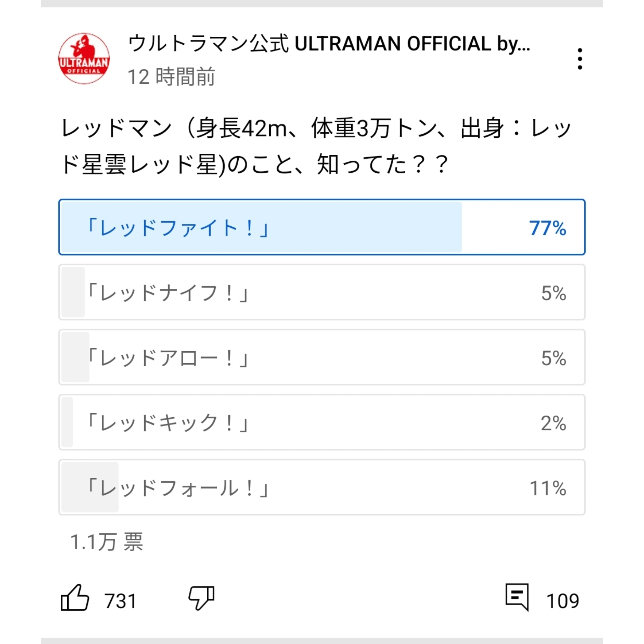This screenshot has height=644, width=644.
Task: Click the 77% result percentage
Action: point(548,228)
